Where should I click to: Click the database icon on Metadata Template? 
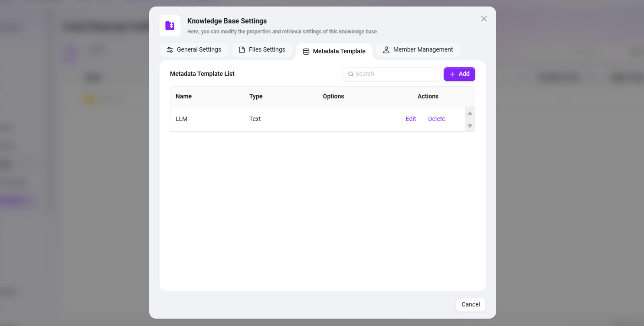point(306,52)
